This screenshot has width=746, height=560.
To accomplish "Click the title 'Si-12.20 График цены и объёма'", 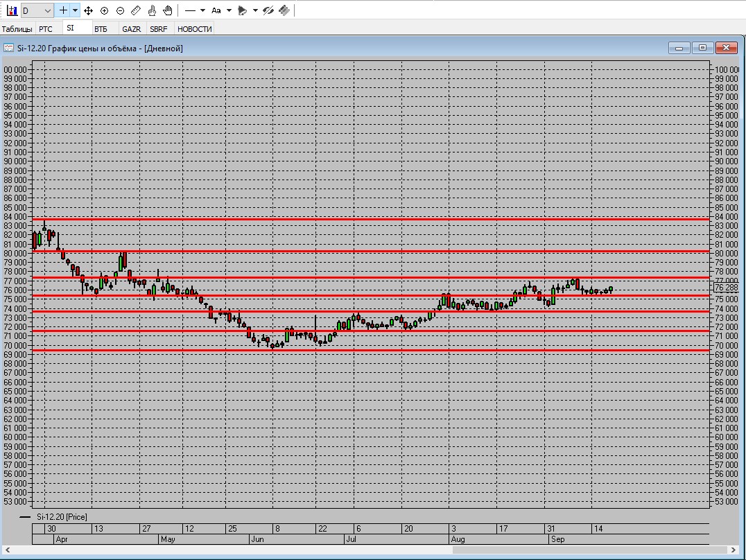I will click(77, 48).
